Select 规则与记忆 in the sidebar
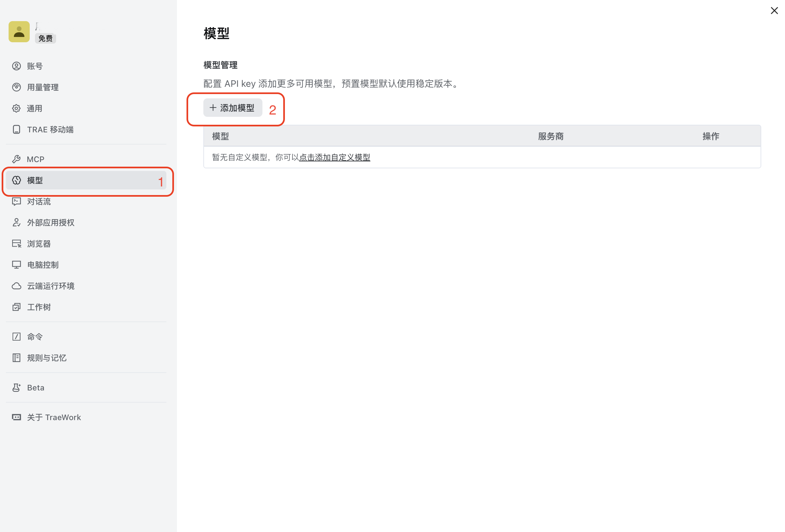The width and height of the screenshot is (785, 532). [86, 358]
